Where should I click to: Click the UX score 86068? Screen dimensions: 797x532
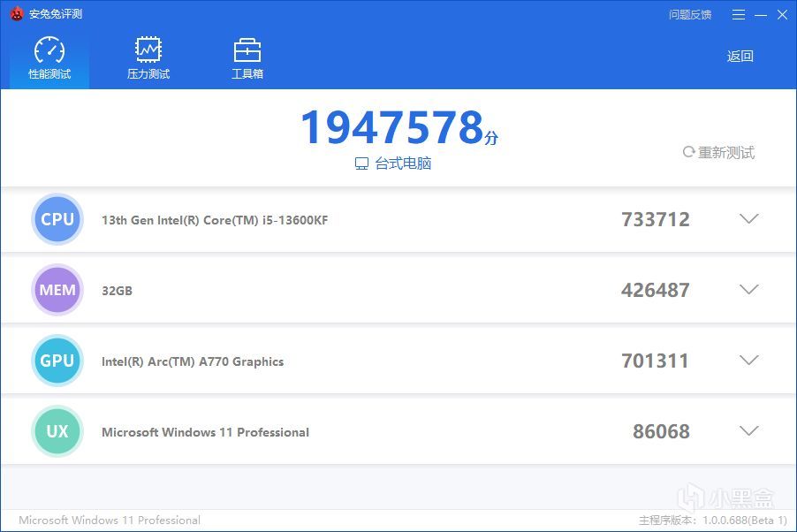[661, 432]
